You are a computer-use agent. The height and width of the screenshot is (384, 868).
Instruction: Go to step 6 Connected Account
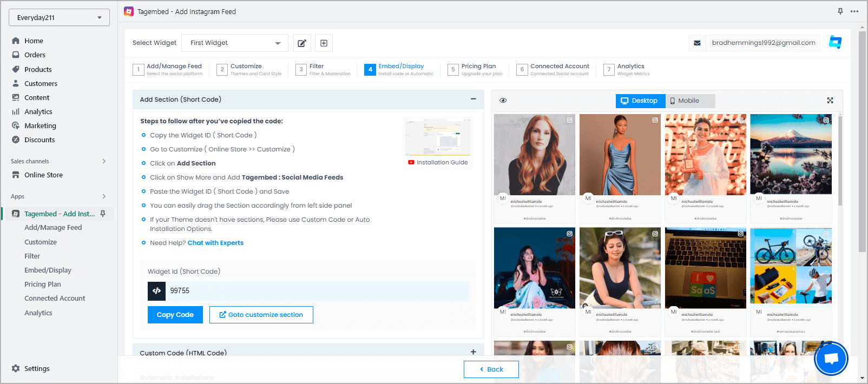pyautogui.click(x=553, y=69)
